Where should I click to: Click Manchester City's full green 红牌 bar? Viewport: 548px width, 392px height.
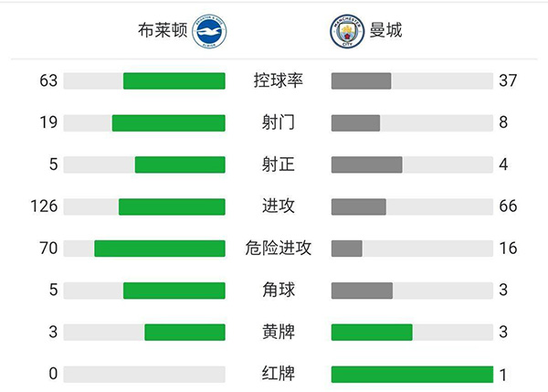pyautogui.click(x=412, y=374)
